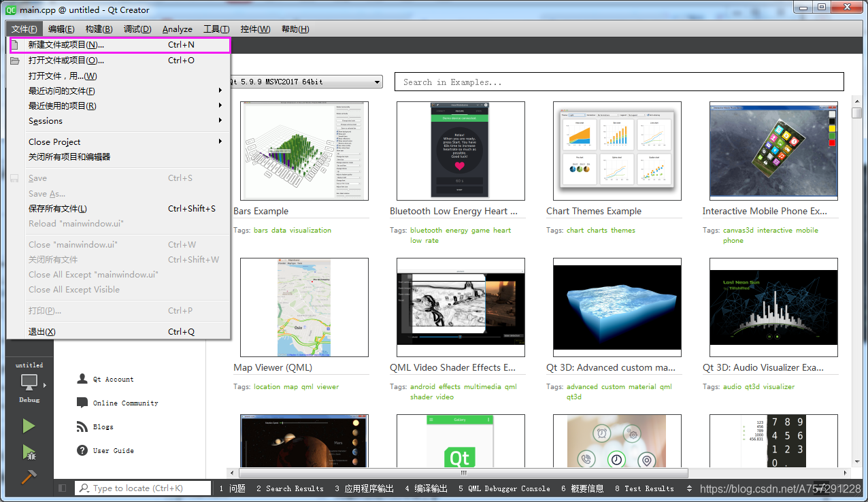Click the 'qt3d' tag under Advanced custom material
868x502 pixels.
574,397
